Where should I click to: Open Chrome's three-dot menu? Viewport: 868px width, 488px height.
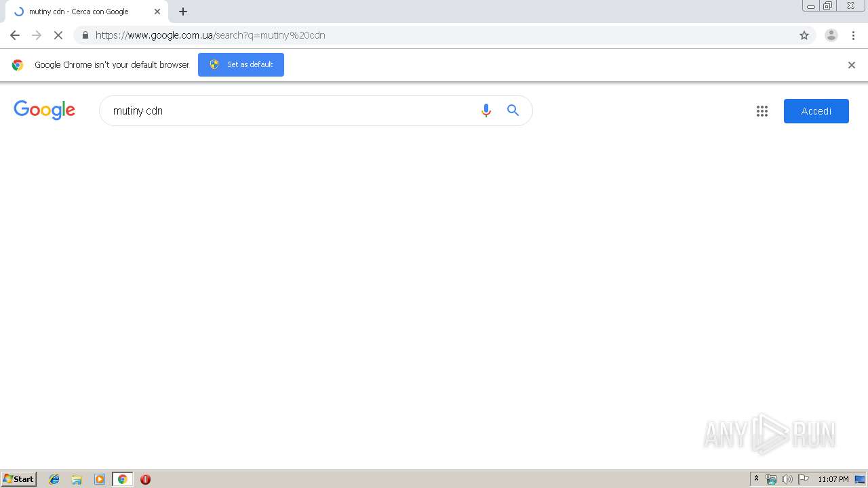(x=853, y=35)
